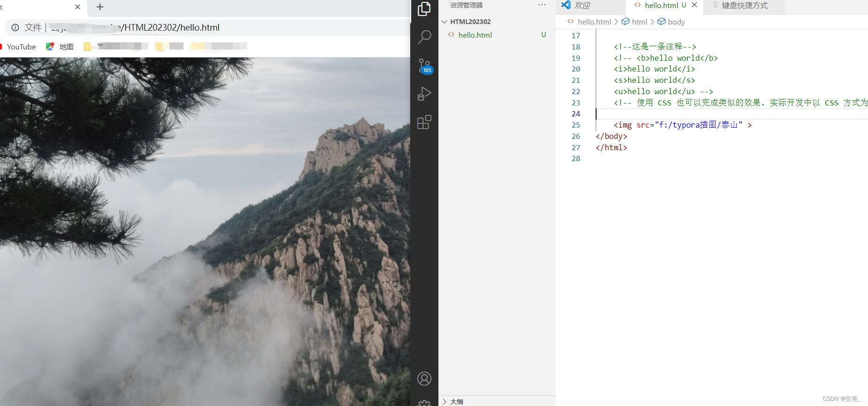Open the Manage gear at activity bar bottom
868x406 pixels.
pyautogui.click(x=424, y=403)
